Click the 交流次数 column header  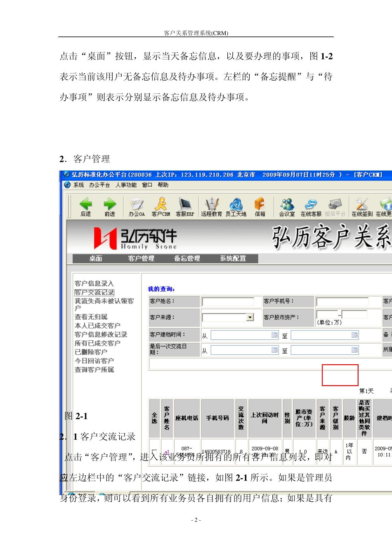click(x=241, y=418)
